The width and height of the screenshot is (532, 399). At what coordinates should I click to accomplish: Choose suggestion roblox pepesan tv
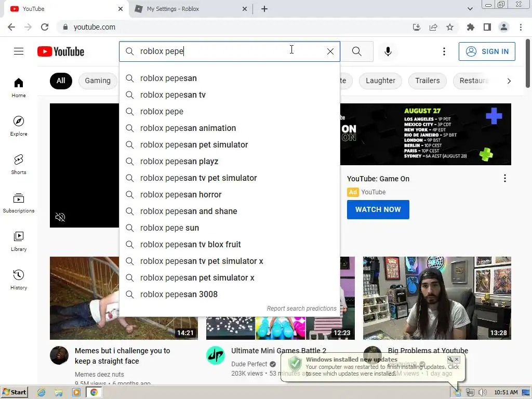pos(230,95)
